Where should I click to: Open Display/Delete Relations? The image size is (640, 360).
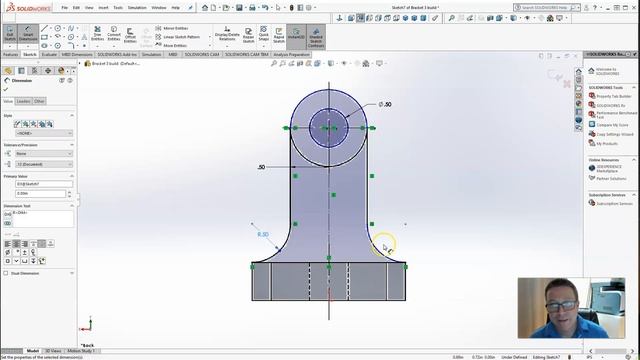[x=227, y=34]
